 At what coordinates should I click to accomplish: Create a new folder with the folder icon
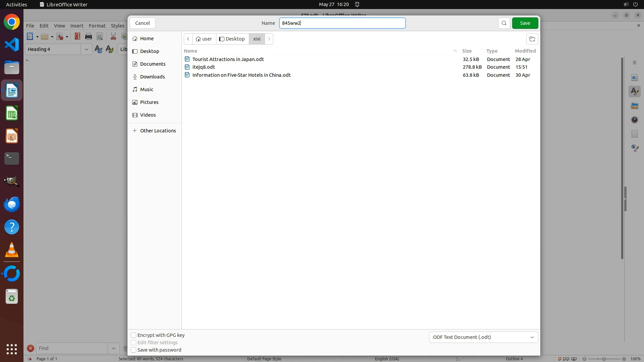[x=532, y=39]
